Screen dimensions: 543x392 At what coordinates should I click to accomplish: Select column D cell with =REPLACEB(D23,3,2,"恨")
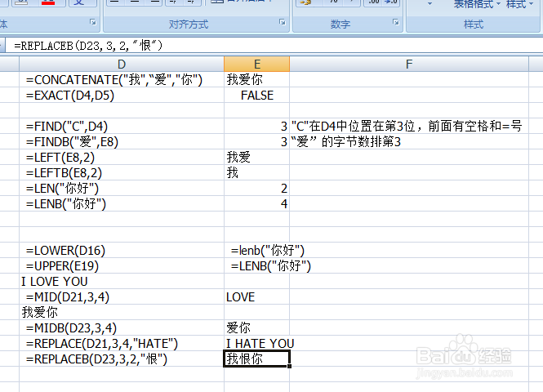pos(122,359)
